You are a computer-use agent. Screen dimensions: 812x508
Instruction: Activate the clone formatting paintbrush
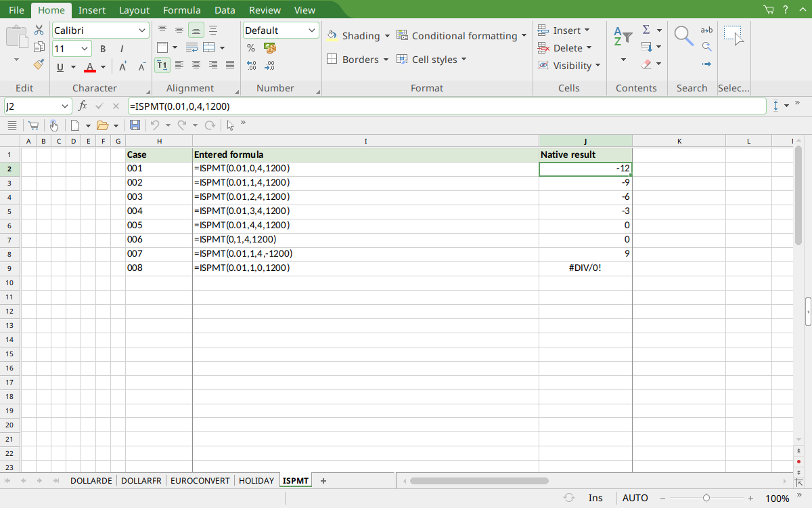click(39, 64)
